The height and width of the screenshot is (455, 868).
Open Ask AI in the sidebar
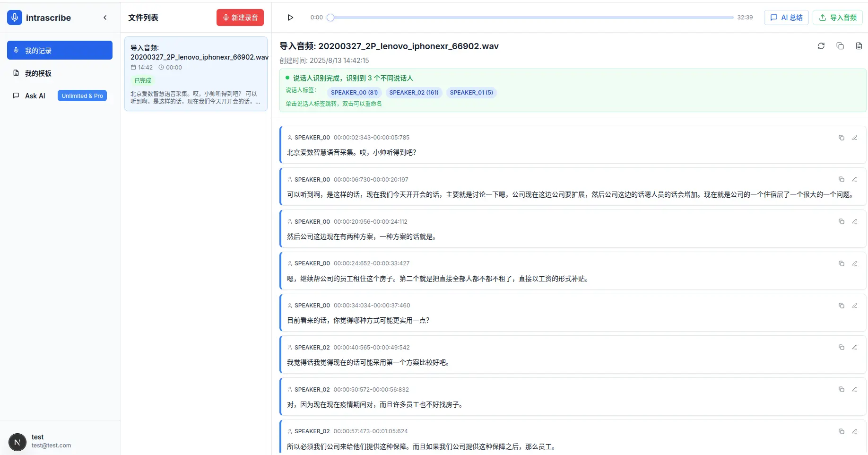(x=35, y=96)
